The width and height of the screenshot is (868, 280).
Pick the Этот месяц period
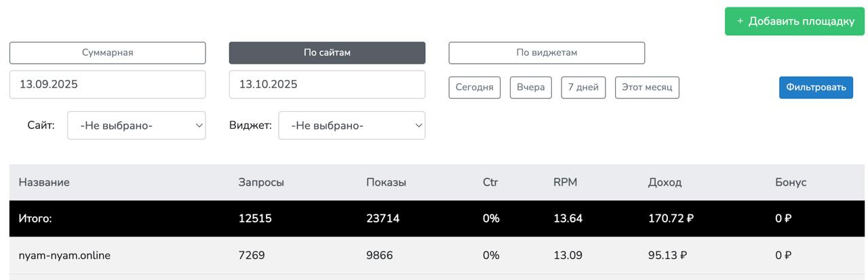click(x=647, y=87)
